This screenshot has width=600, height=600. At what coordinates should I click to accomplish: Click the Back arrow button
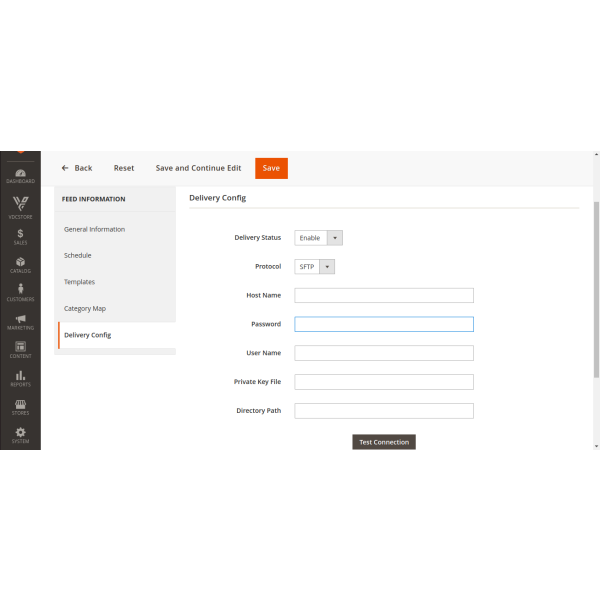click(x=76, y=168)
